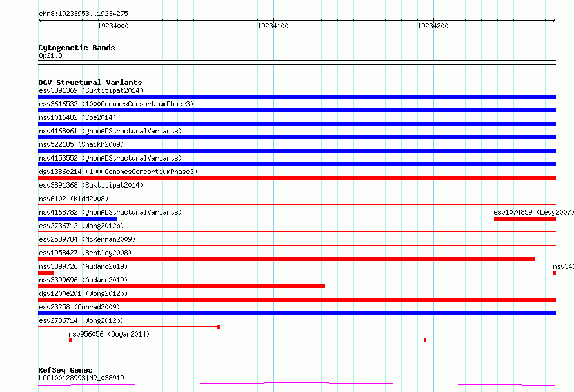This screenshot has width=574, height=392.
Task: Click nsv3399726 (Audano2019) label
Action: click(x=83, y=266)
